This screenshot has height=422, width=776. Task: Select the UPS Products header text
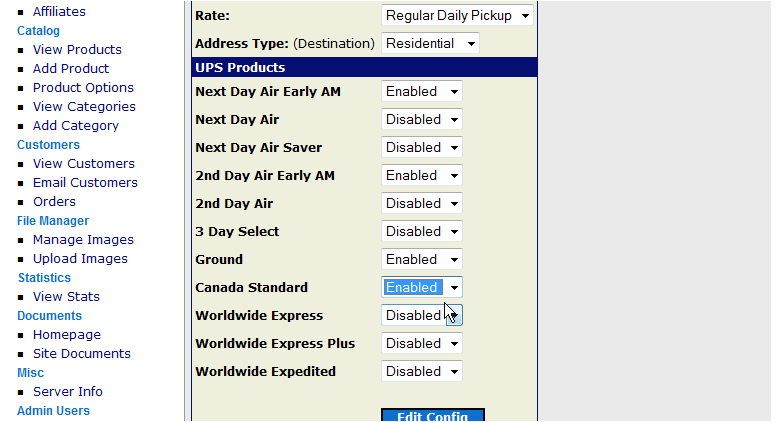(x=240, y=67)
